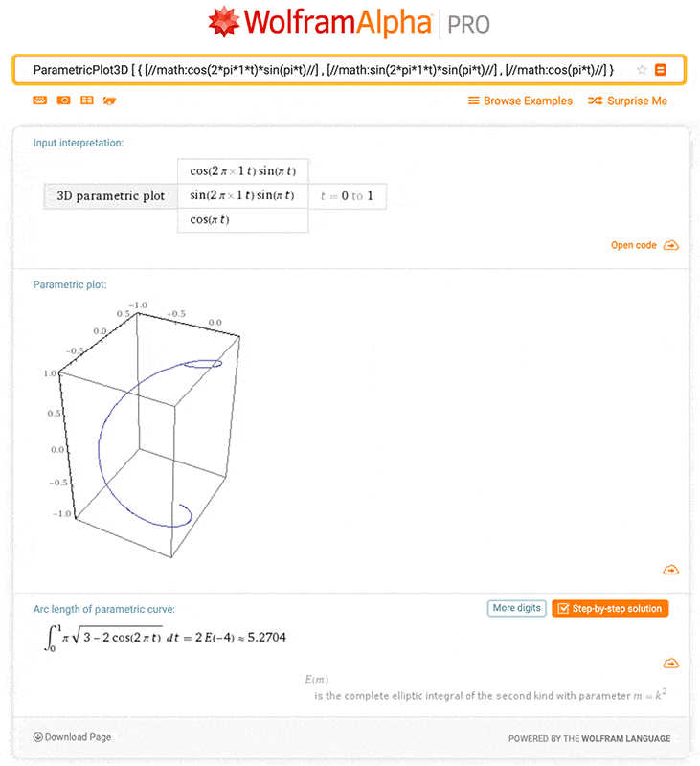Click the image upload camera icon

63,100
